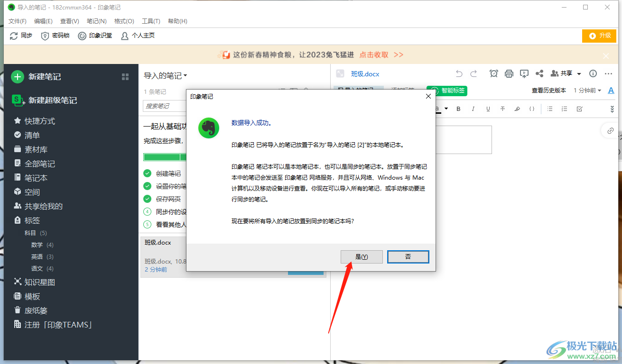Click the 同步 sync toolbar button

pyautogui.click(x=21, y=36)
